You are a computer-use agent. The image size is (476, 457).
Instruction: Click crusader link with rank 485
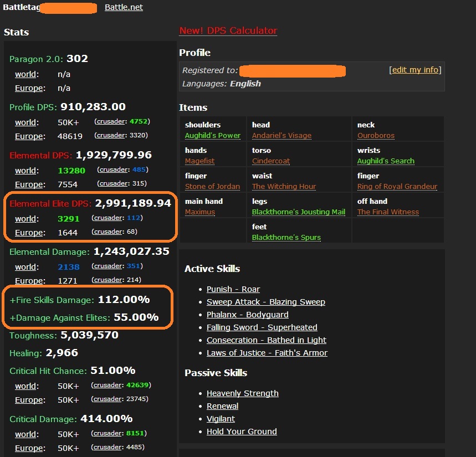[113, 170]
